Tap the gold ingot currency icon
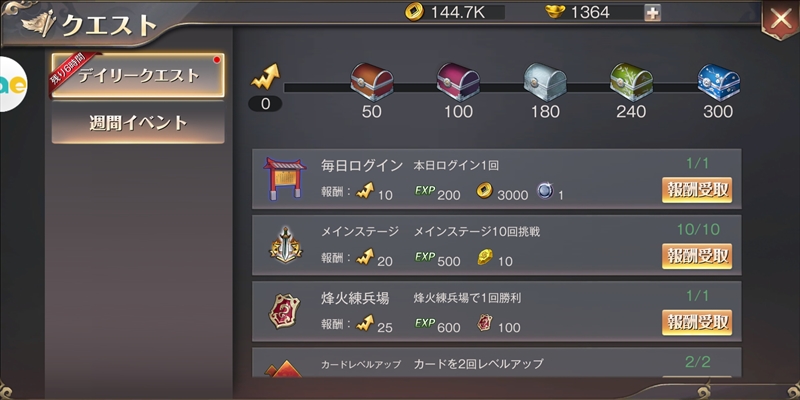800x400 pixels. coord(555,12)
